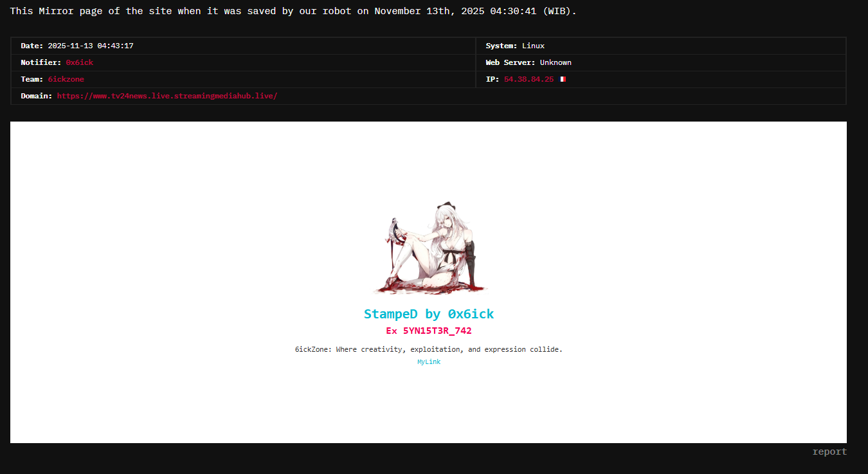Open the tv24news domain URL link
868x474 pixels.
(167, 96)
